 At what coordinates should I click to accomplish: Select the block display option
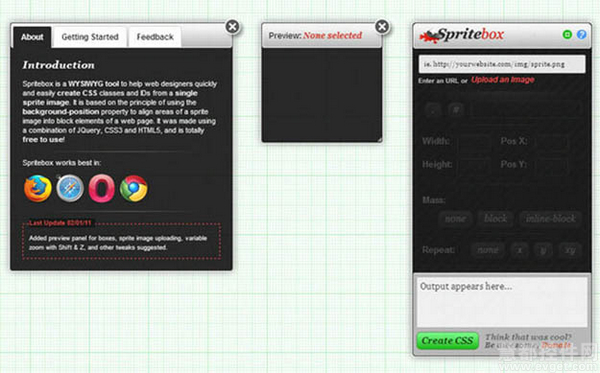[x=495, y=218]
